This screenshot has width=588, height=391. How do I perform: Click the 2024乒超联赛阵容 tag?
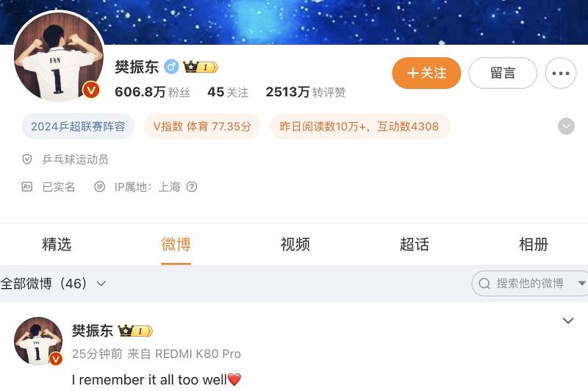(x=78, y=126)
